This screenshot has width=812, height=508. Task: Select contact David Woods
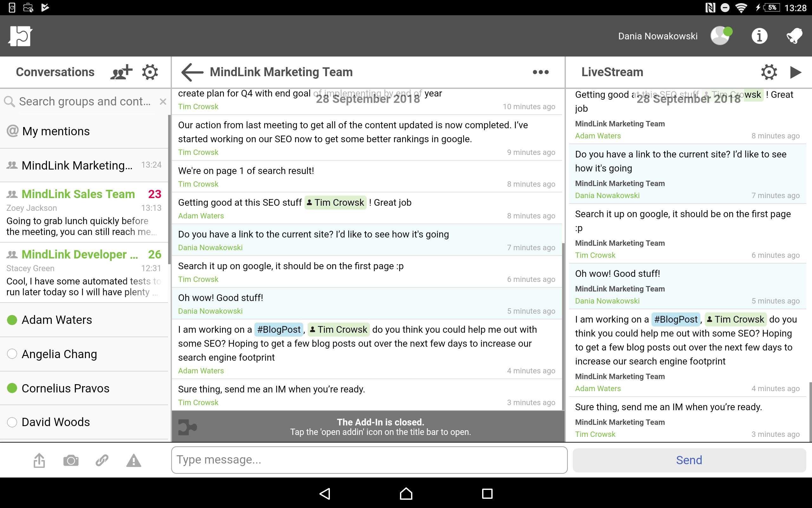click(84, 422)
